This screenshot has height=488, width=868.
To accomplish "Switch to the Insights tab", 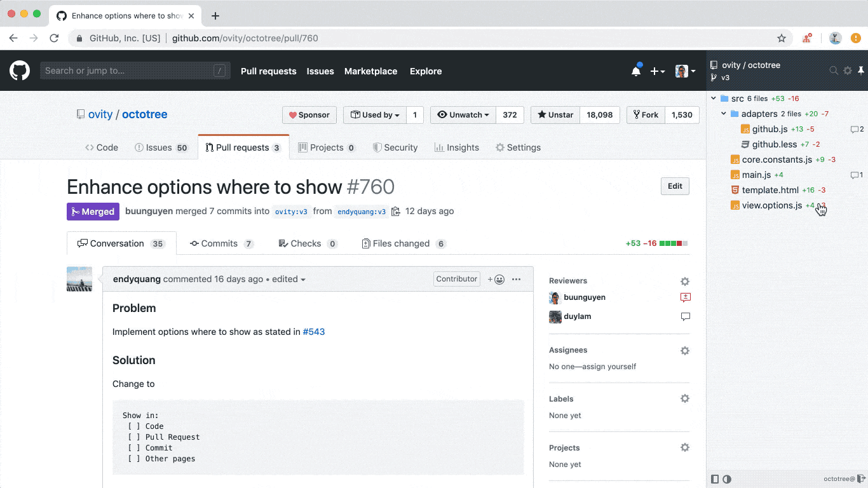I will coord(457,147).
